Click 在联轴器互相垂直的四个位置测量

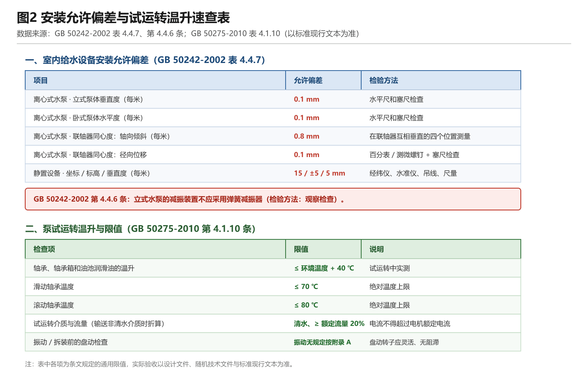pos(420,136)
